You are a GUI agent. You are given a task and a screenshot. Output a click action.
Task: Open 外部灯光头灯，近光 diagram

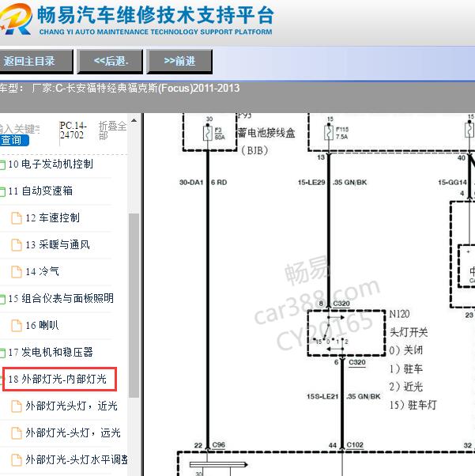[x=71, y=406]
